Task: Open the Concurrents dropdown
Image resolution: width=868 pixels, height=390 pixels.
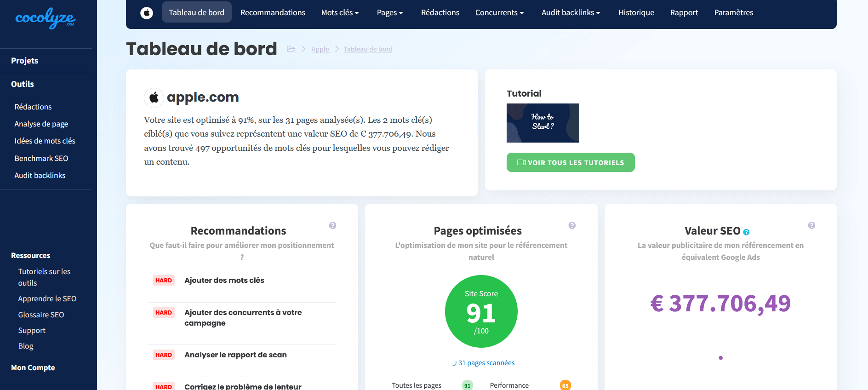Action: click(499, 12)
